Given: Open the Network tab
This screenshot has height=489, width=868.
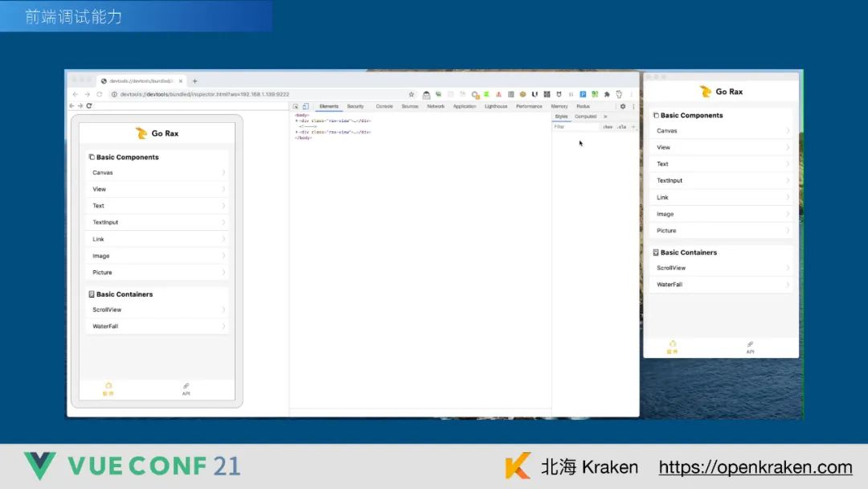Looking at the screenshot, I should pyautogui.click(x=436, y=106).
